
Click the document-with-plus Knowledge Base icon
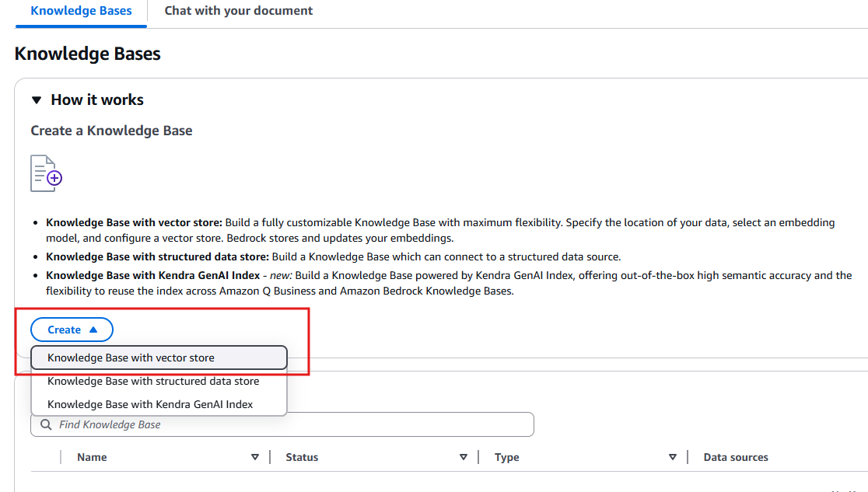click(44, 173)
